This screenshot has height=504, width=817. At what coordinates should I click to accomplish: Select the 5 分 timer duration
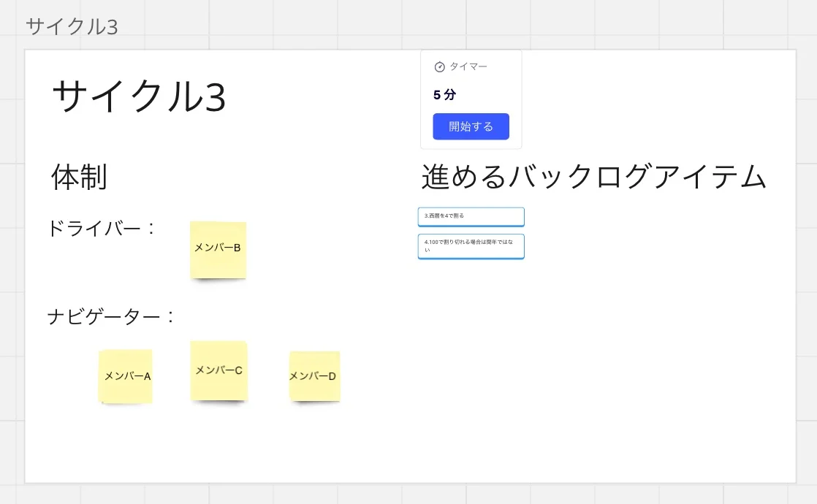click(x=444, y=95)
